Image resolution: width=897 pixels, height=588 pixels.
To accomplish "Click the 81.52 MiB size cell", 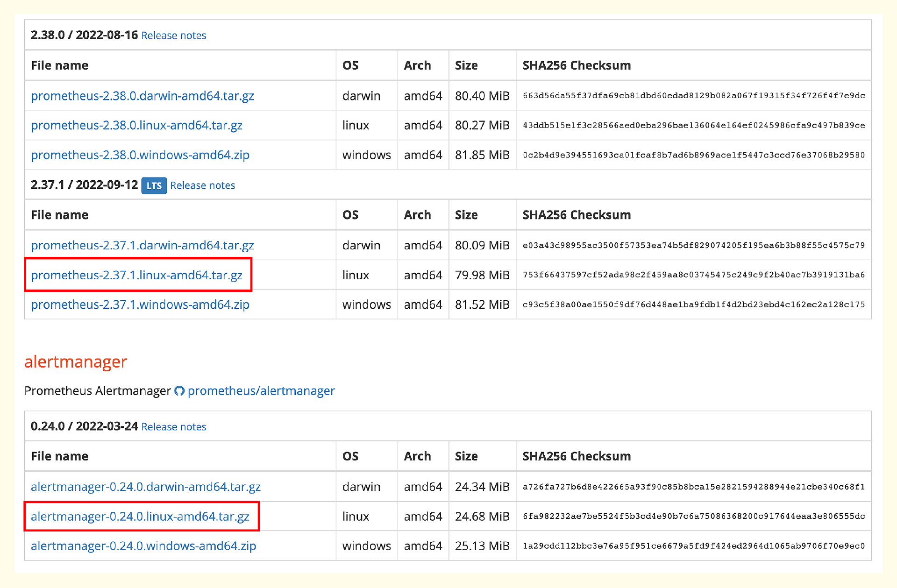I will 482,305.
